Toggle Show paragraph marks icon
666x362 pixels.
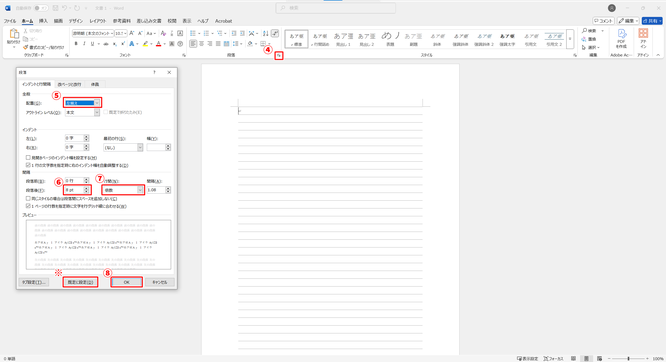[275, 33]
